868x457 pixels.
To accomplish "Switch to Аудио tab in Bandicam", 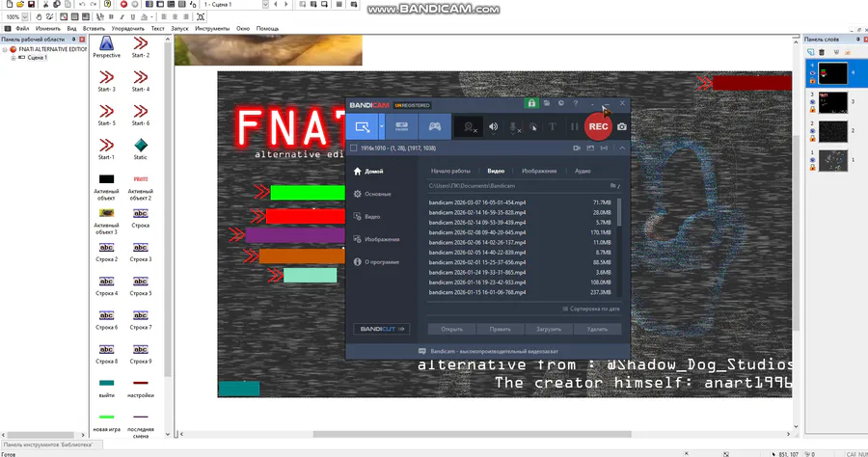I will [583, 171].
